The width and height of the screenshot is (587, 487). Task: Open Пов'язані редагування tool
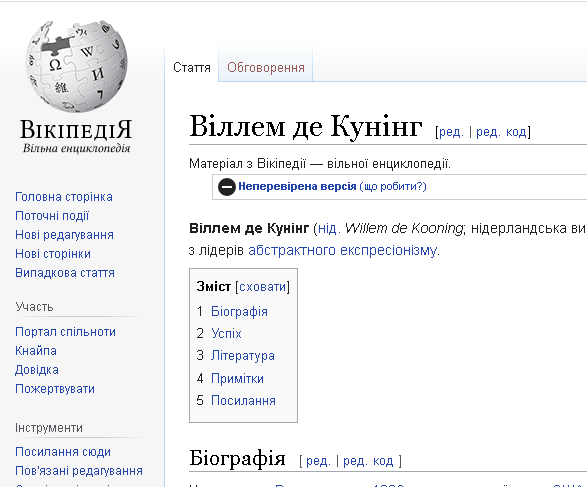tap(79, 471)
